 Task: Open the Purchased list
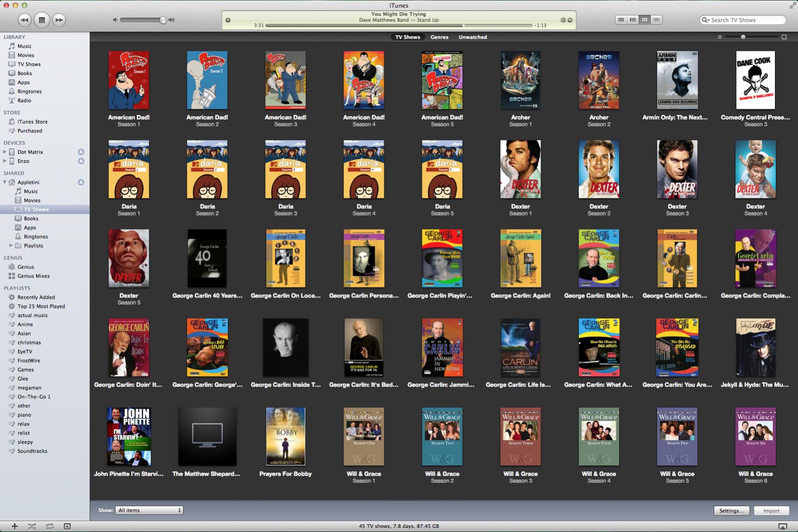click(x=29, y=131)
